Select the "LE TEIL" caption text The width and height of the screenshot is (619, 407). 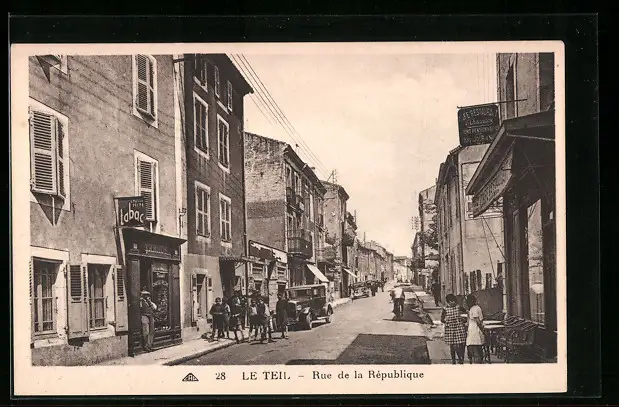pos(266,376)
